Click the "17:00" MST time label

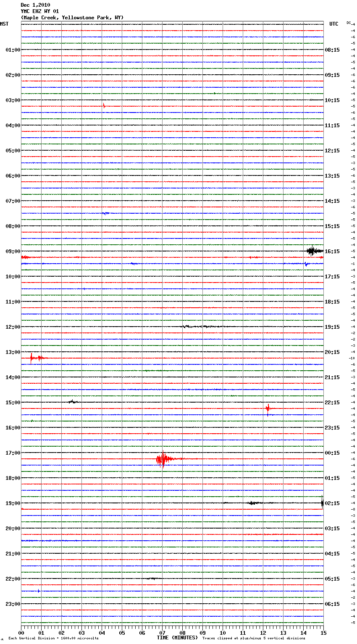[x=13, y=453]
